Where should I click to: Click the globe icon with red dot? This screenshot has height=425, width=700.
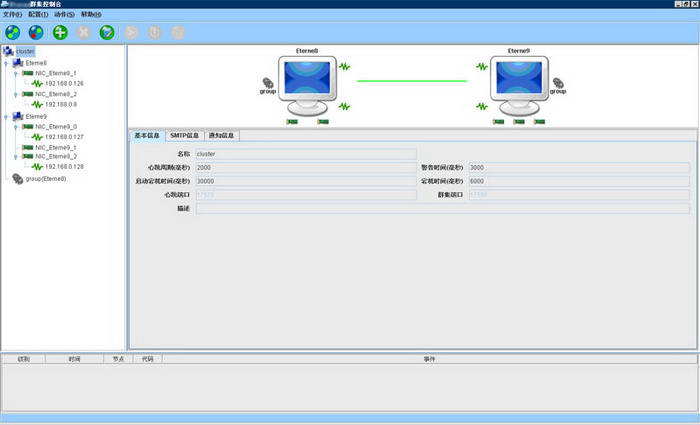(x=36, y=33)
